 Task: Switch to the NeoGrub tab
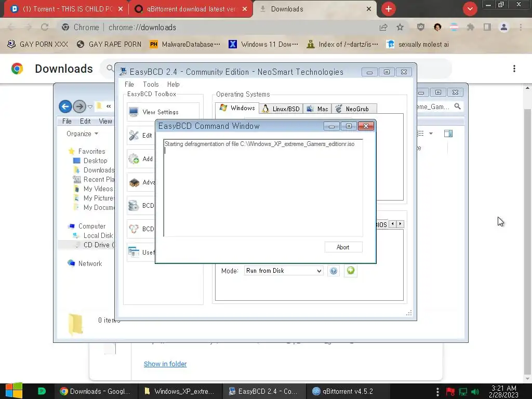[x=354, y=109]
